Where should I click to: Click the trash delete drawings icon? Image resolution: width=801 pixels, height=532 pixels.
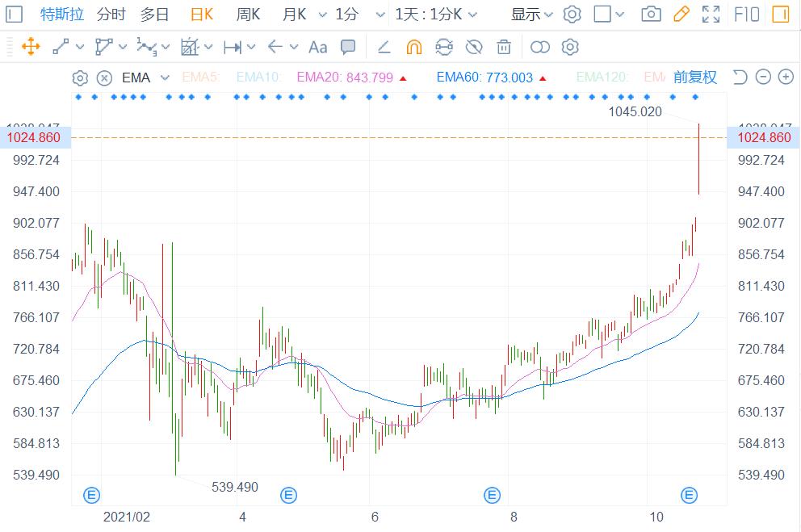click(x=504, y=47)
